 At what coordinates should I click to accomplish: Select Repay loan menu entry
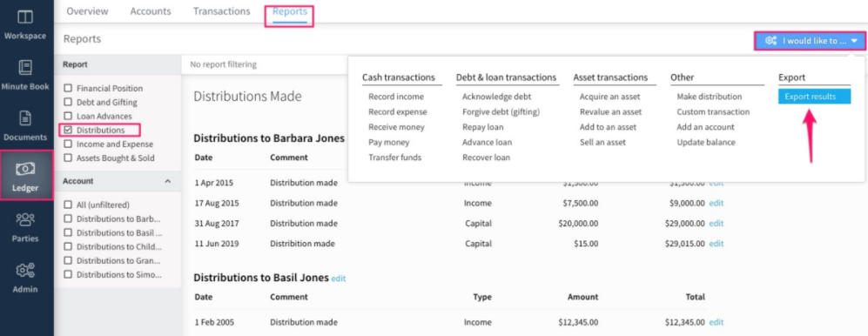click(x=482, y=127)
